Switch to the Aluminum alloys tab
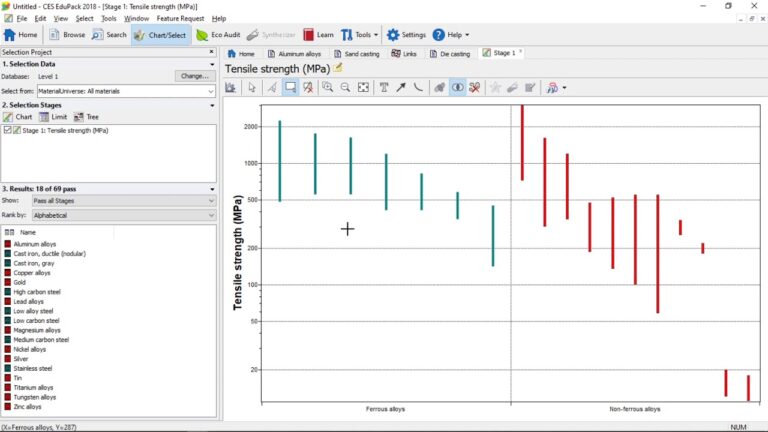Viewport: 768px width, 432px height. coord(294,53)
